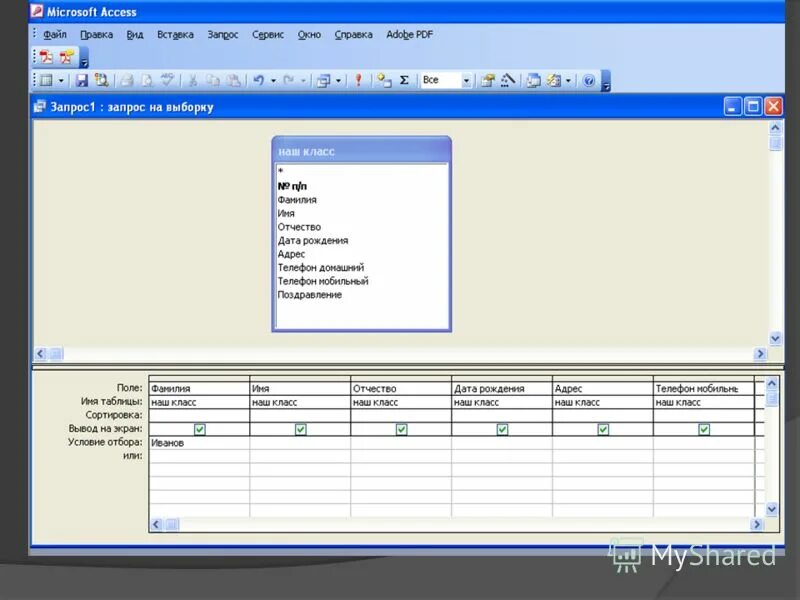
Task: Run the query with the exclamation icon
Action: [358, 80]
